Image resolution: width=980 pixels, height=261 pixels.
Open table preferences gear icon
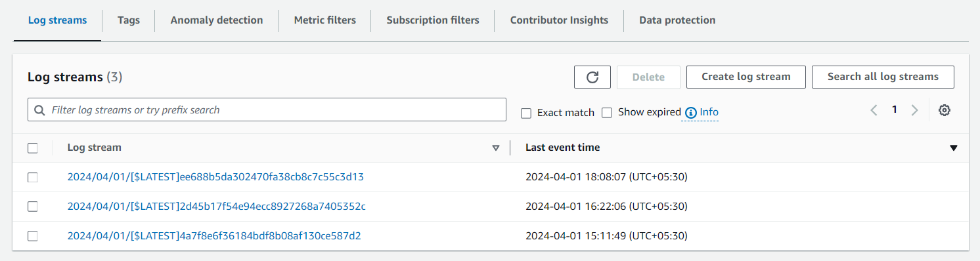point(945,110)
